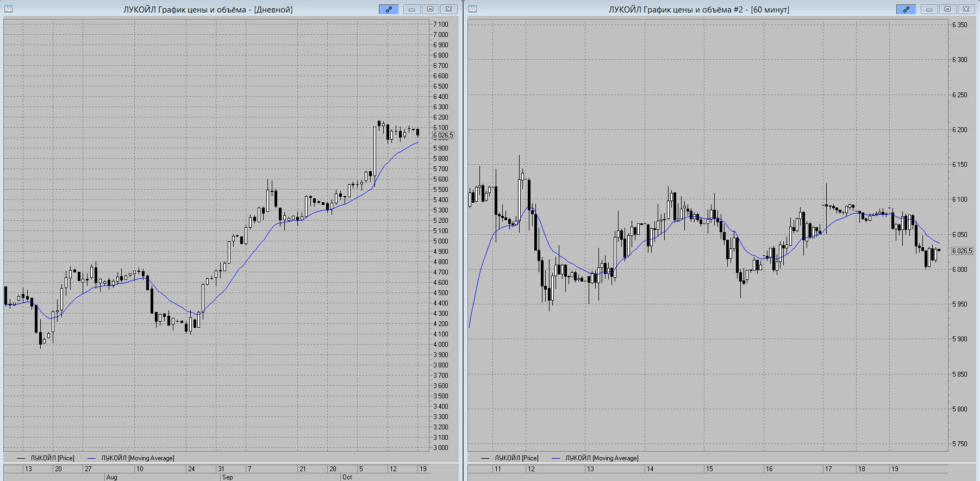The height and width of the screenshot is (481, 980).
Task: Click date 31 on the daily chart time axis
Action: (221, 468)
